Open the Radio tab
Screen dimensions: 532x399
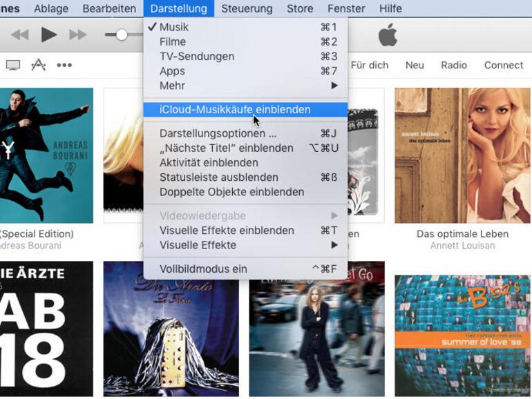click(454, 65)
